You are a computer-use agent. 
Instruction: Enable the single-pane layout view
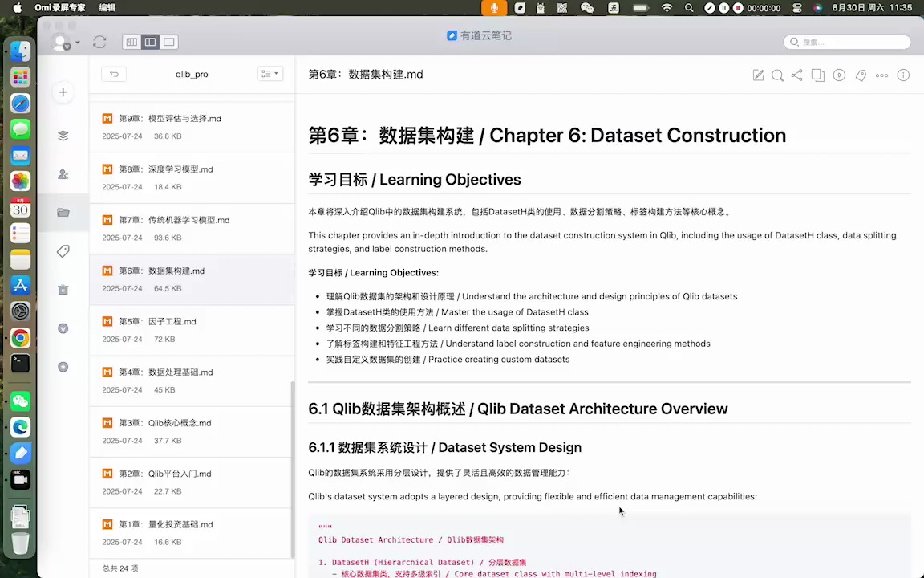tap(168, 42)
